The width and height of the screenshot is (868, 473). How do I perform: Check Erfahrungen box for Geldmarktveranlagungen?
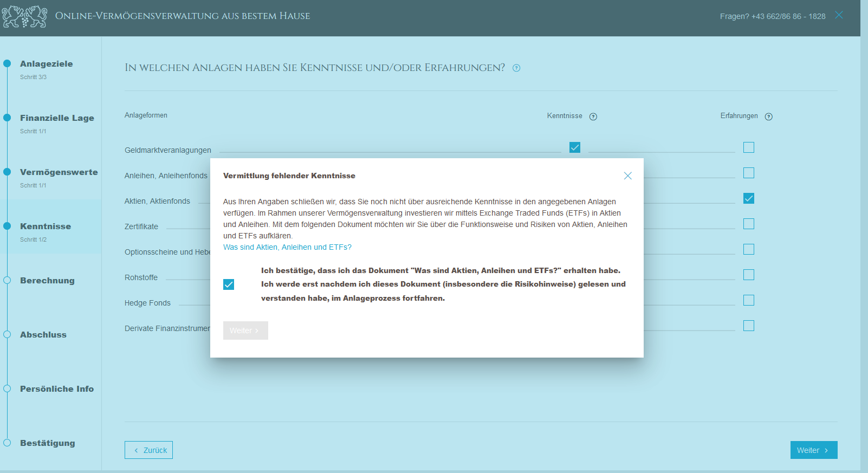point(749,147)
